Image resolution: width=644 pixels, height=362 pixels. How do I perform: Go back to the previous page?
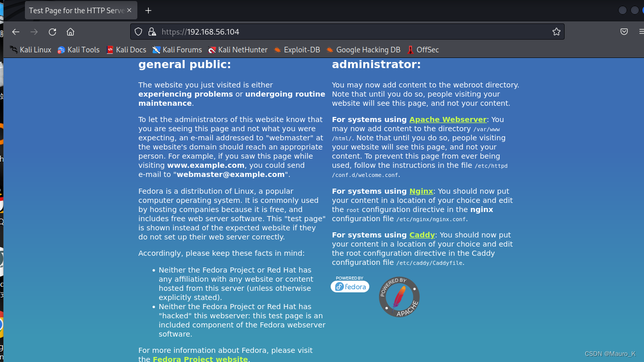pos(16,32)
